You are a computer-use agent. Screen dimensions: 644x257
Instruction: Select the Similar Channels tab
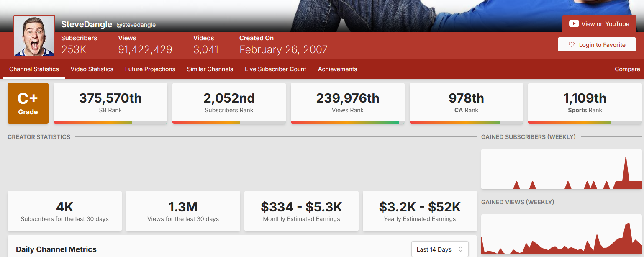point(210,69)
